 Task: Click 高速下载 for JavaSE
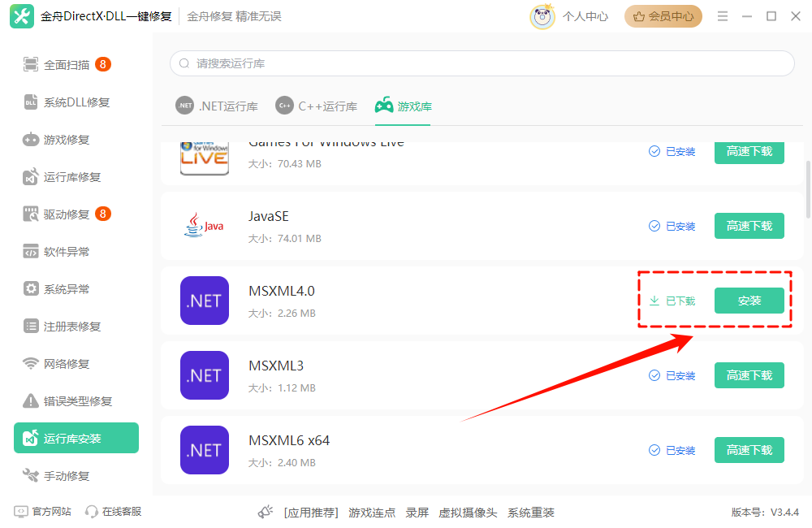tap(749, 226)
